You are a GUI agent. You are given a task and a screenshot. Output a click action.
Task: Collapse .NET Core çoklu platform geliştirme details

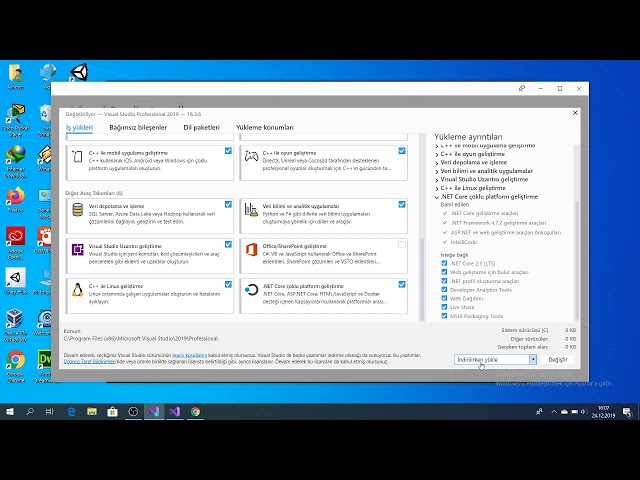tap(437, 197)
